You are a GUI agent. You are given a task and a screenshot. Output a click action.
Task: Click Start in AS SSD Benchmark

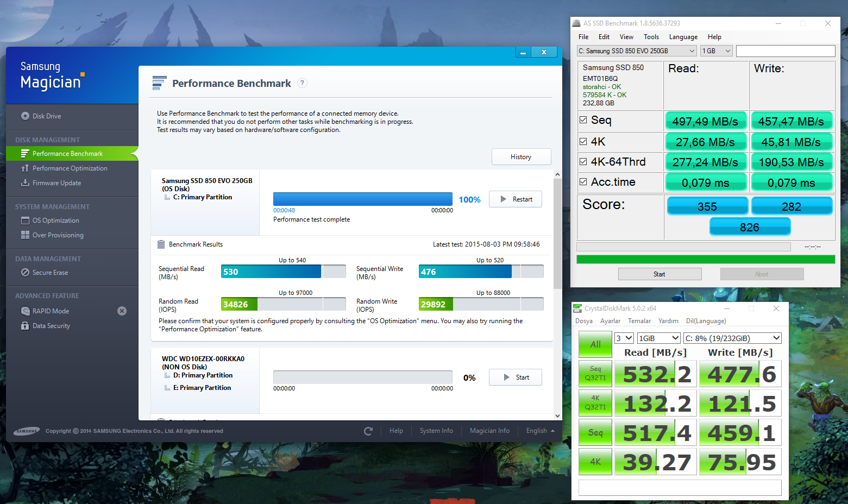pos(659,274)
